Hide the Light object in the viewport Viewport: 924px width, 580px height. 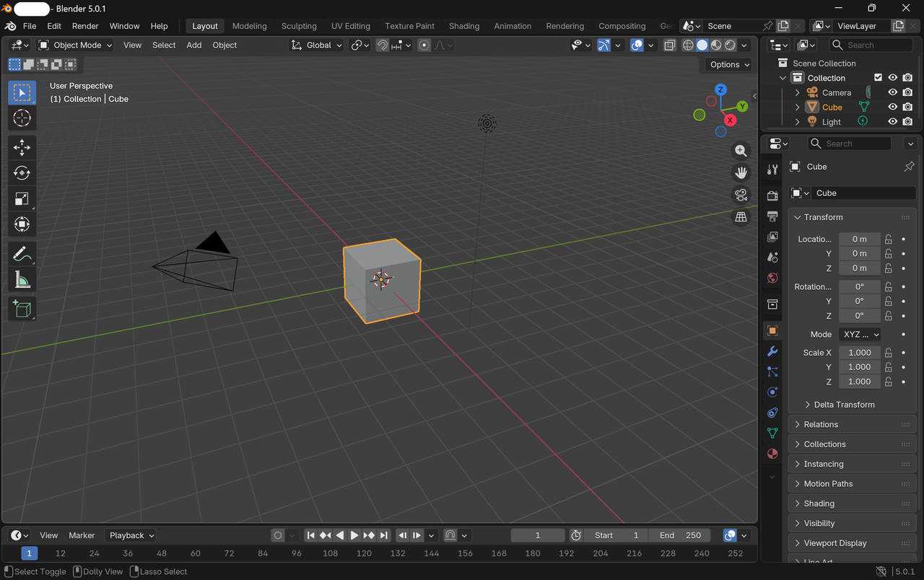pyautogui.click(x=893, y=121)
